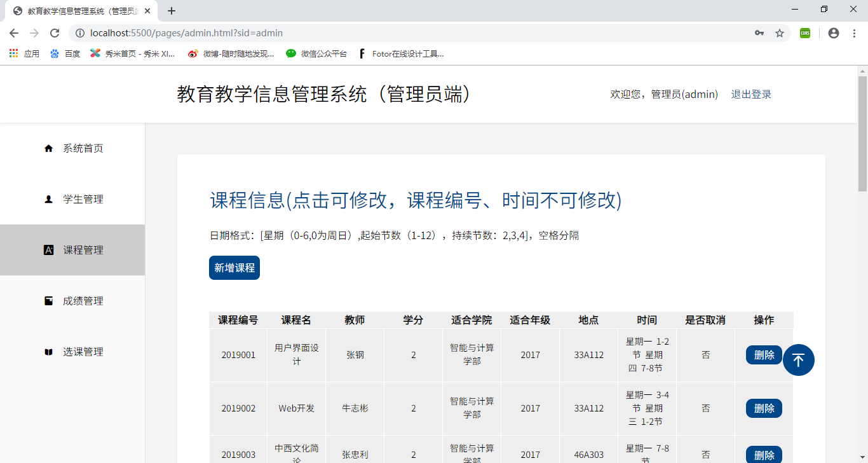
Task: Select 课程管理 in the sidebar
Action: click(x=72, y=250)
